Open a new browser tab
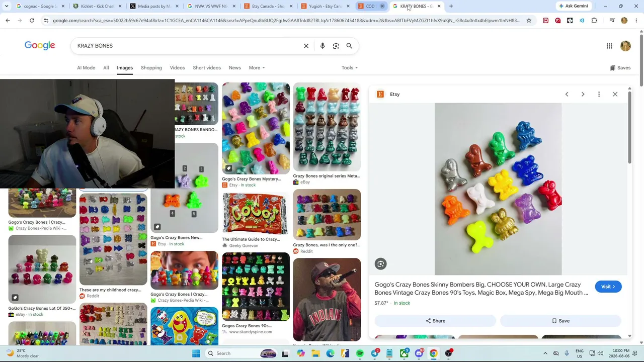 tap(451, 6)
